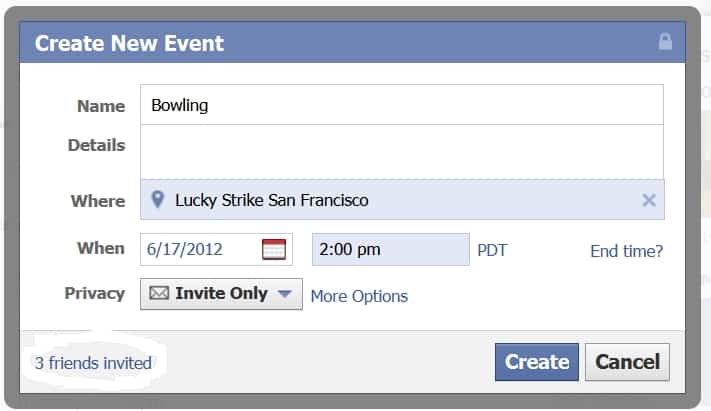Focus the empty Details text area
This screenshot has height=411, width=711.
[402, 152]
